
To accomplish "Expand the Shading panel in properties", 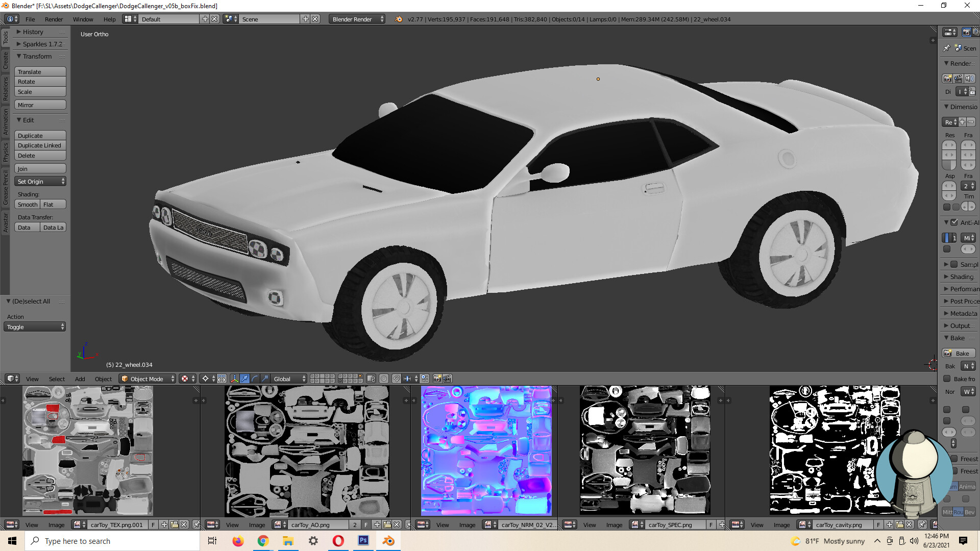I will (959, 277).
